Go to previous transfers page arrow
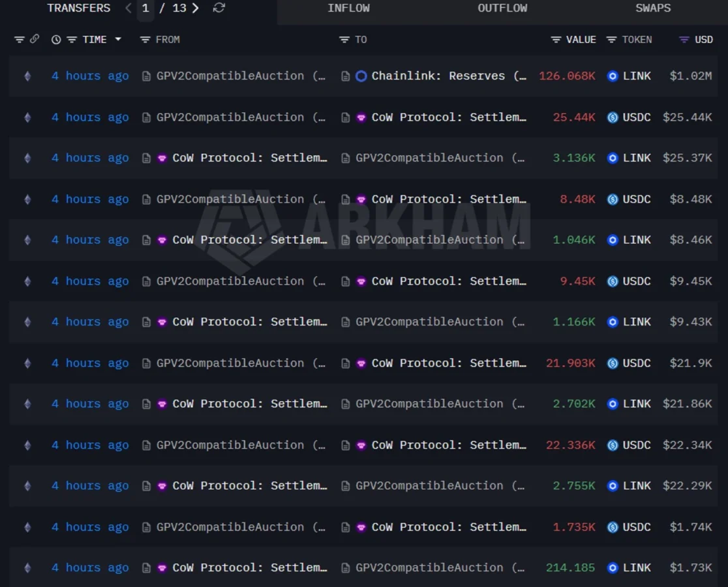 click(129, 8)
